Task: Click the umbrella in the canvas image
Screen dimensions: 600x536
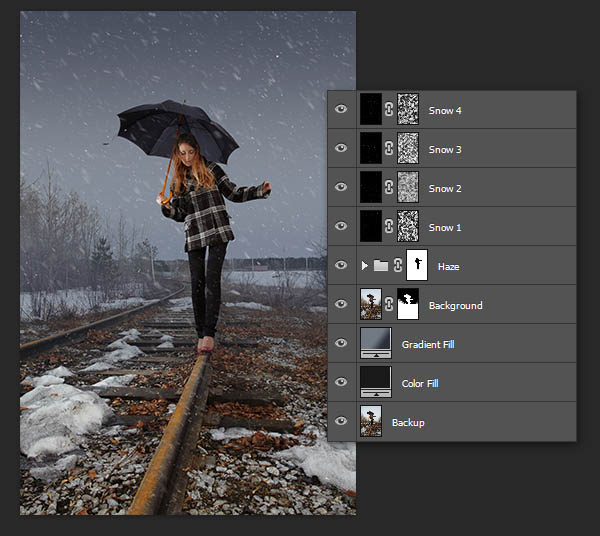Action: pos(180,123)
